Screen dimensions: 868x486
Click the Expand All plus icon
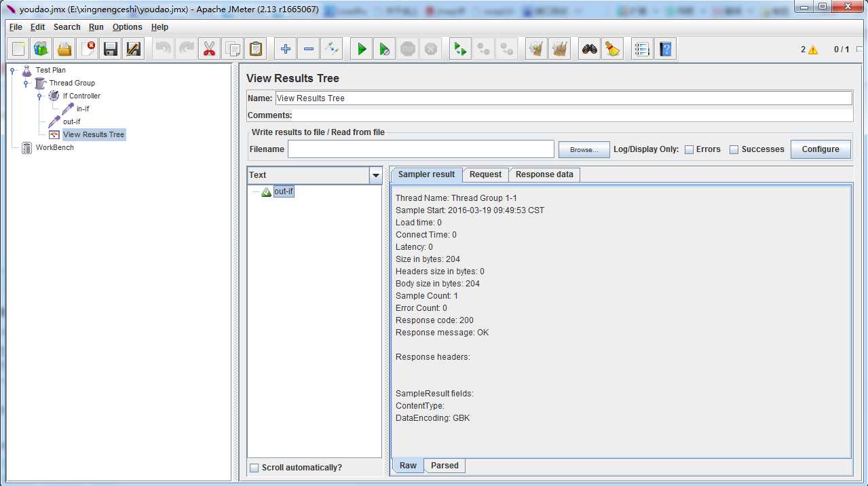coord(286,49)
